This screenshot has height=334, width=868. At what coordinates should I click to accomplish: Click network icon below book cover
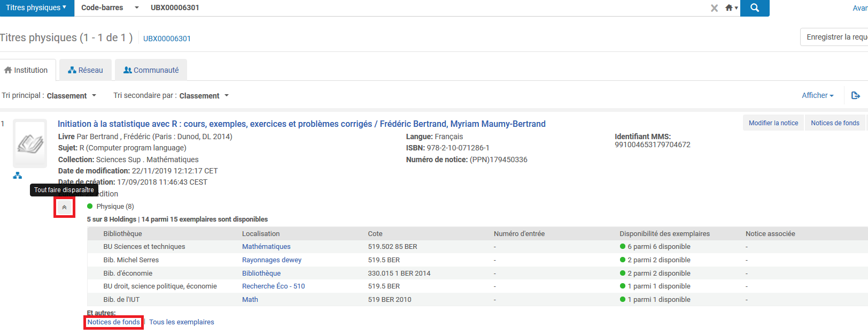(x=18, y=176)
